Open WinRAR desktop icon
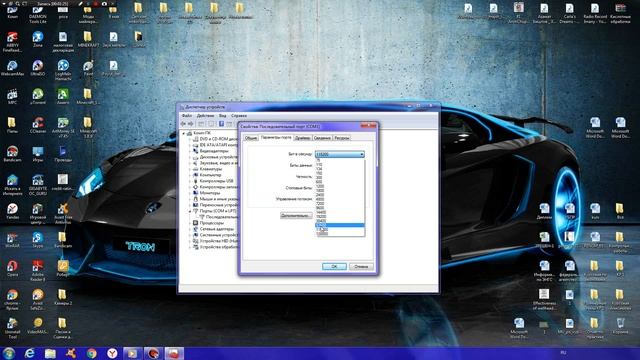 tap(12, 240)
